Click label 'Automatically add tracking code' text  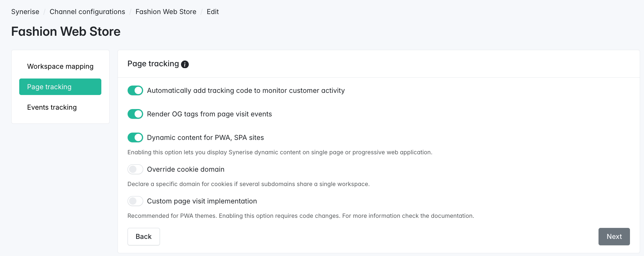[x=246, y=90]
